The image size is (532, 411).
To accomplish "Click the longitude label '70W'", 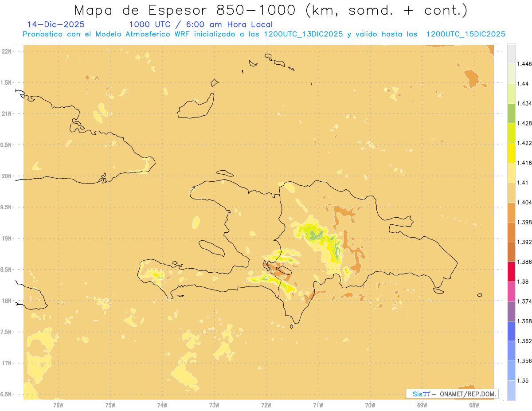I will pyautogui.click(x=370, y=405).
